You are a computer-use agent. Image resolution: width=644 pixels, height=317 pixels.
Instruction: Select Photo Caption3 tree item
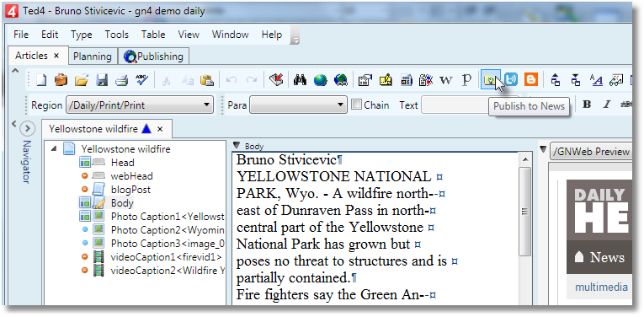point(168,243)
